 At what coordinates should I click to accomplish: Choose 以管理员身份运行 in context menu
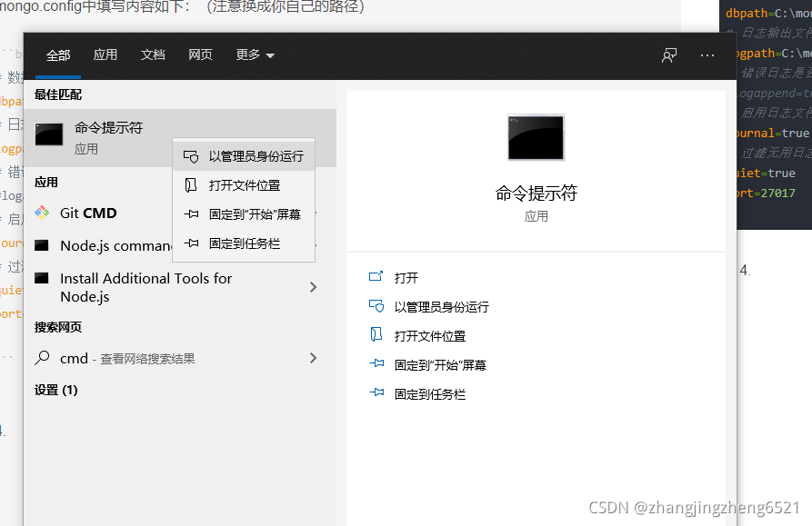244,156
